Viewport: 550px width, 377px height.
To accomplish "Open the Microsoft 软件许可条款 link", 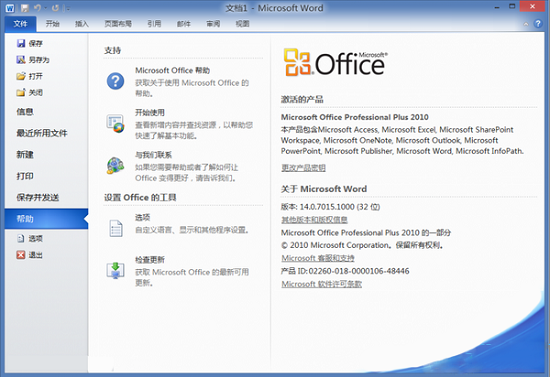I will tap(321, 284).
